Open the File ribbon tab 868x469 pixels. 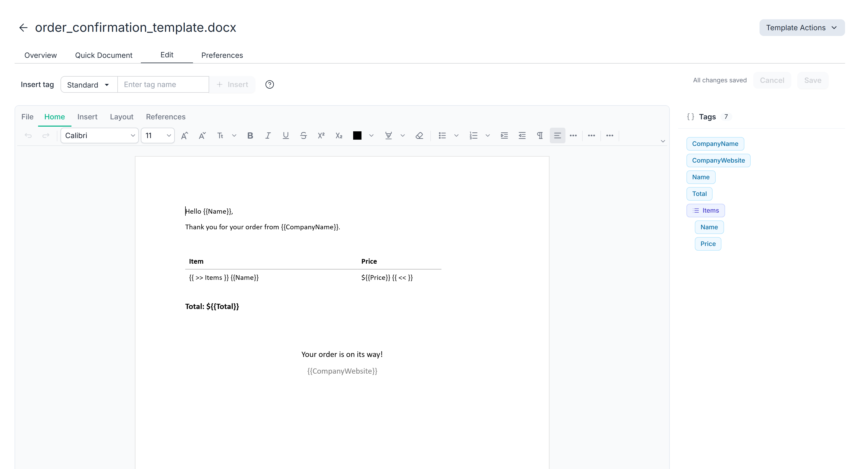coord(27,117)
